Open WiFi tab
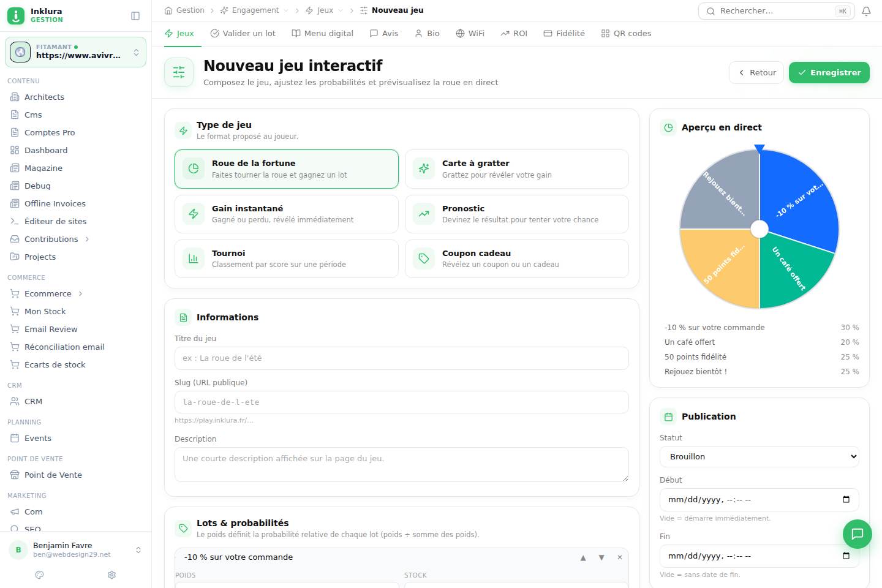 click(x=470, y=34)
